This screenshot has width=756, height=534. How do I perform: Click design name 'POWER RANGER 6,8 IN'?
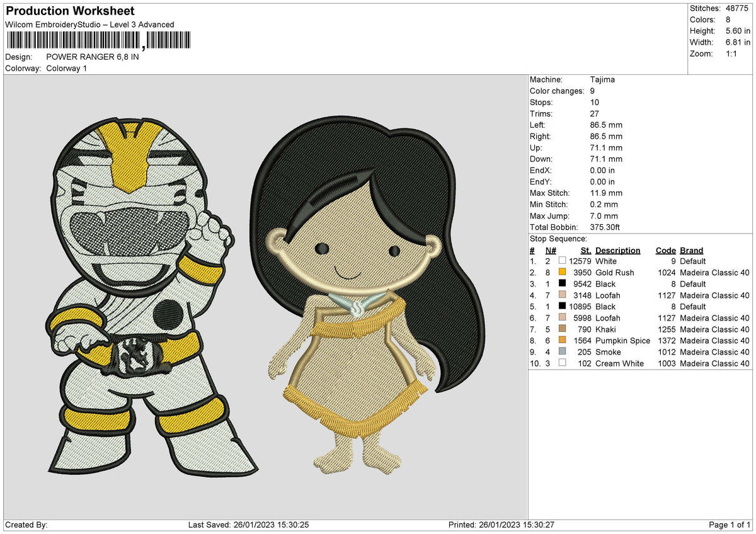(x=93, y=57)
